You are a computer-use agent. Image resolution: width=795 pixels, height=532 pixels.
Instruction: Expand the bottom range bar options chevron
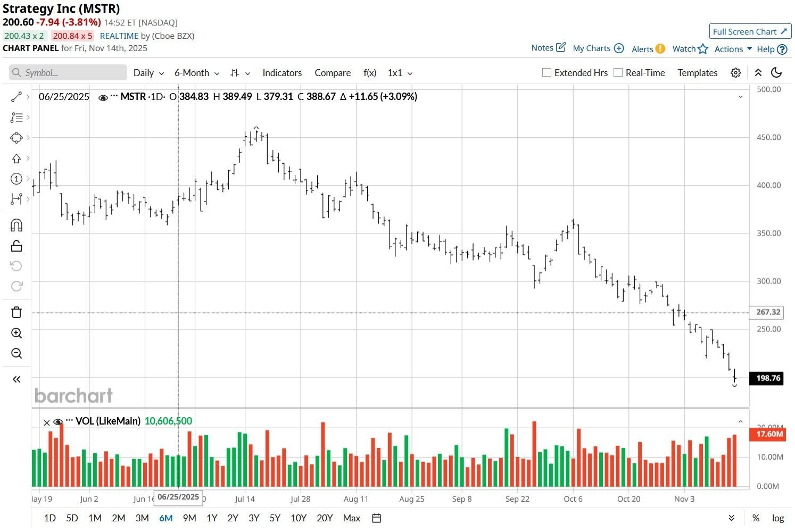(732, 518)
